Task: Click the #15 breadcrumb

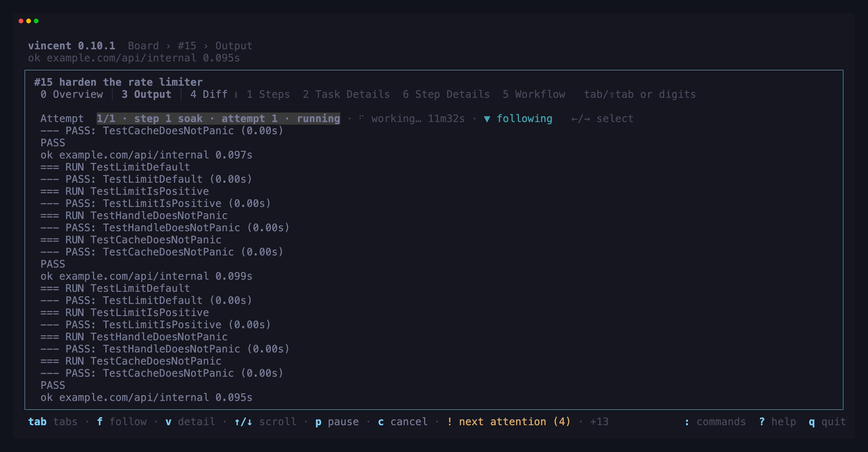Action: [x=187, y=46]
